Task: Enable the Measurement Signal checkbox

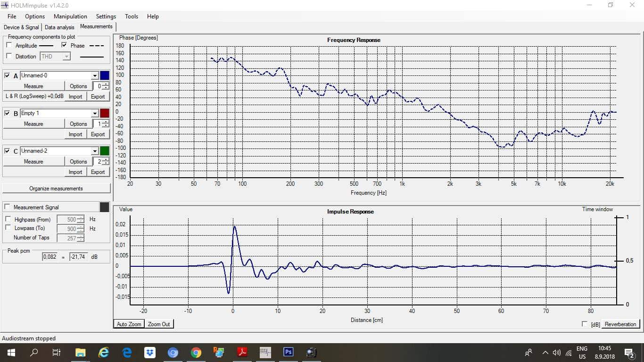Action: [7, 207]
